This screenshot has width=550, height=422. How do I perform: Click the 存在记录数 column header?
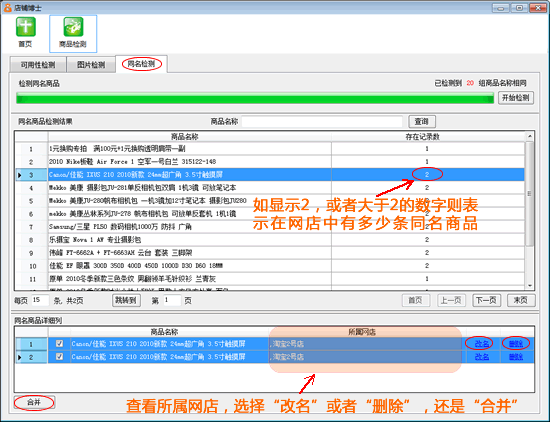pyautogui.click(x=428, y=136)
